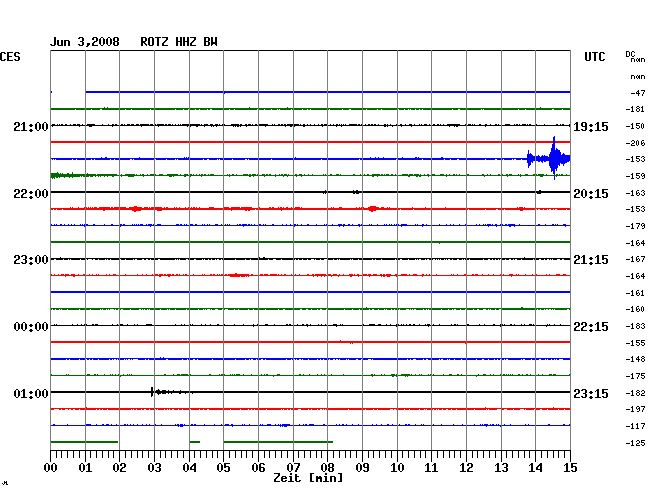Click the DC value -117

click(x=635, y=426)
